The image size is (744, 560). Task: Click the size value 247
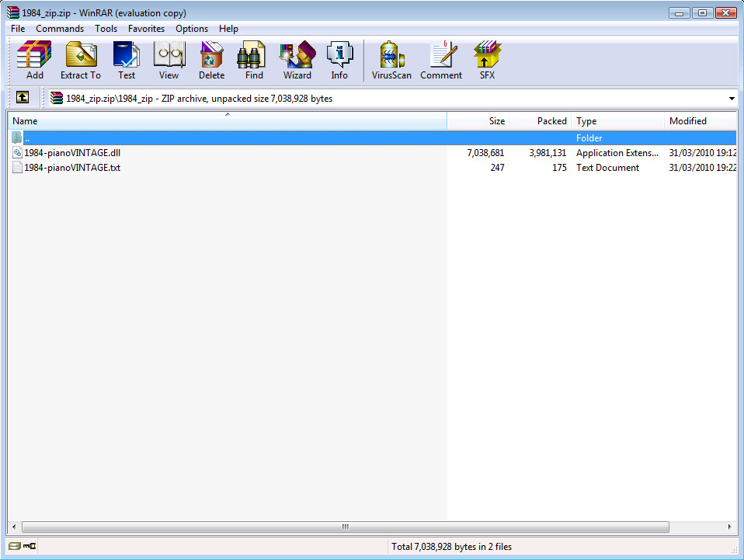tap(497, 168)
